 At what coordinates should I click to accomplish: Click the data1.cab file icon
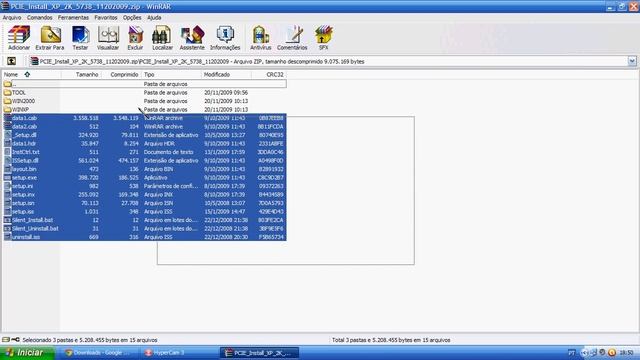(x=7, y=118)
